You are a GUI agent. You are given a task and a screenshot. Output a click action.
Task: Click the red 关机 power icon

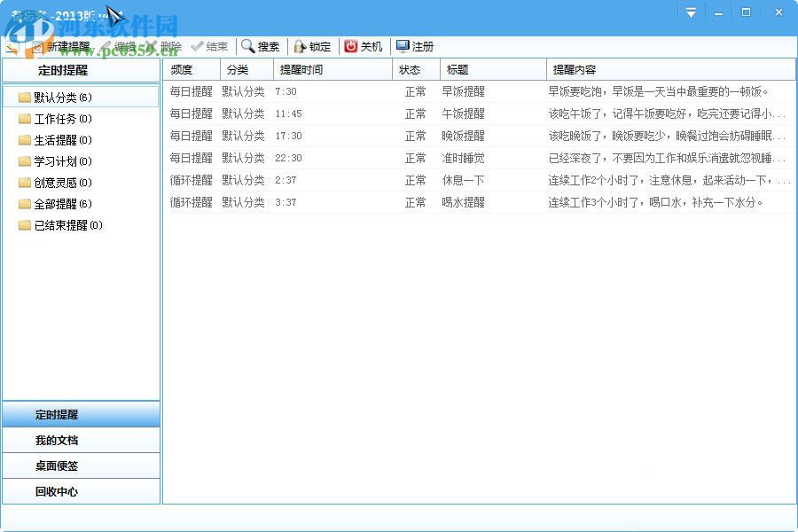350,46
